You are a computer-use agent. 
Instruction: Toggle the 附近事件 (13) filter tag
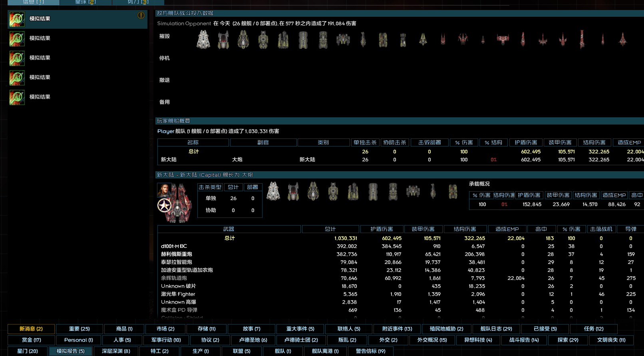tap(397, 329)
